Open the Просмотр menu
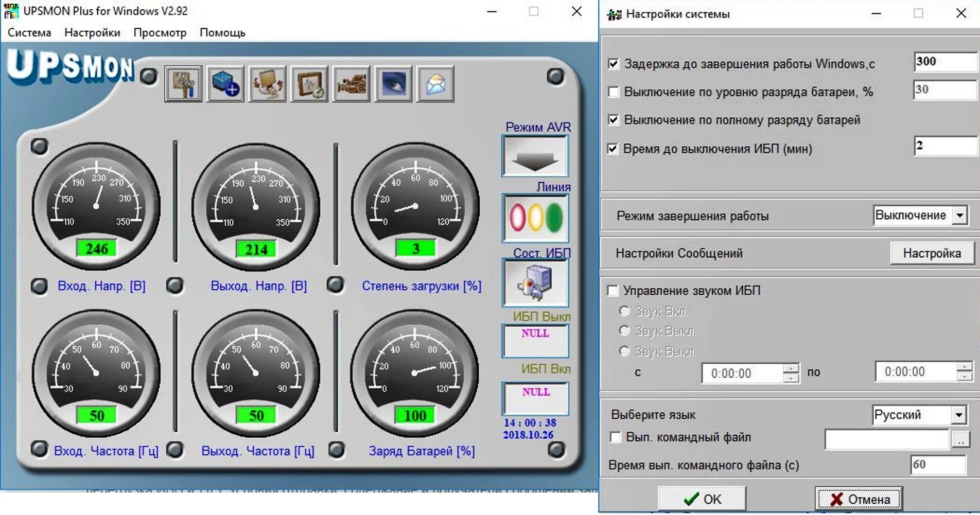 tap(160, 32)
